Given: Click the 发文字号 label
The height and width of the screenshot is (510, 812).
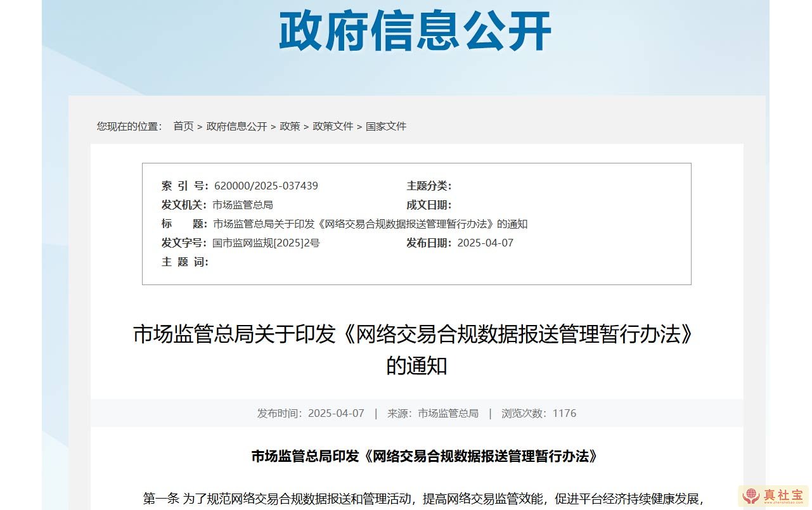Looking at the screenshot, I should pyautogui.click(x=184, y=243).
